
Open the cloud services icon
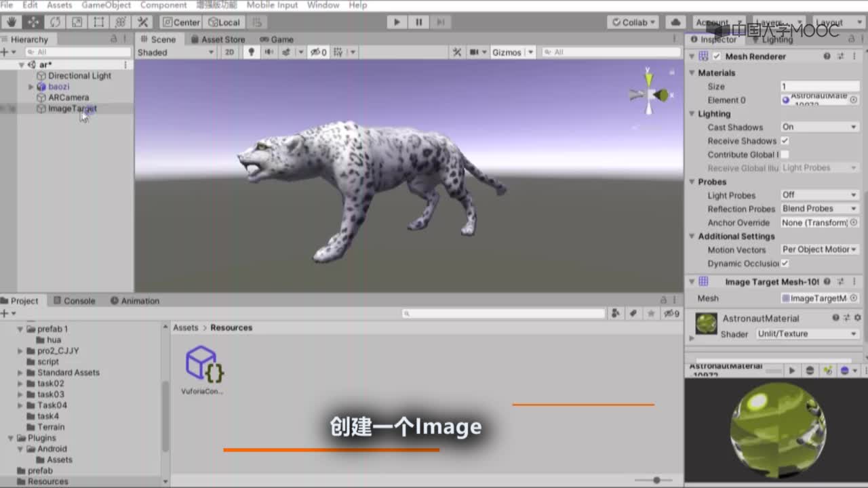click(675, 22)
